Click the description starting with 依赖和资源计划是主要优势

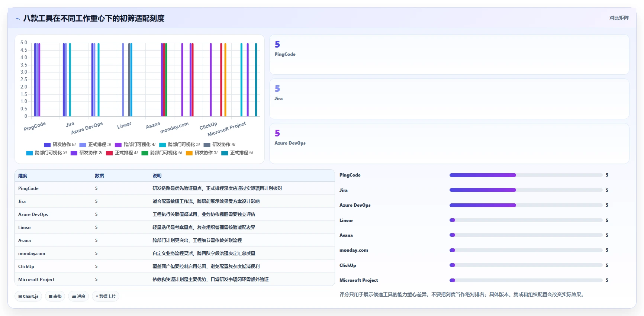coord(210,280)
